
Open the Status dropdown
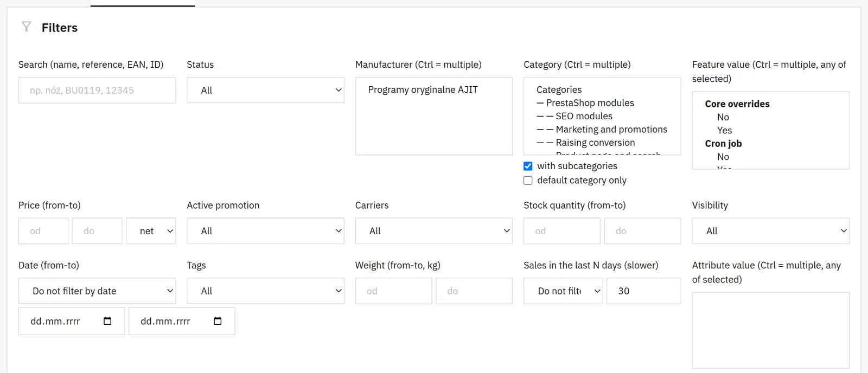point(265,90)
